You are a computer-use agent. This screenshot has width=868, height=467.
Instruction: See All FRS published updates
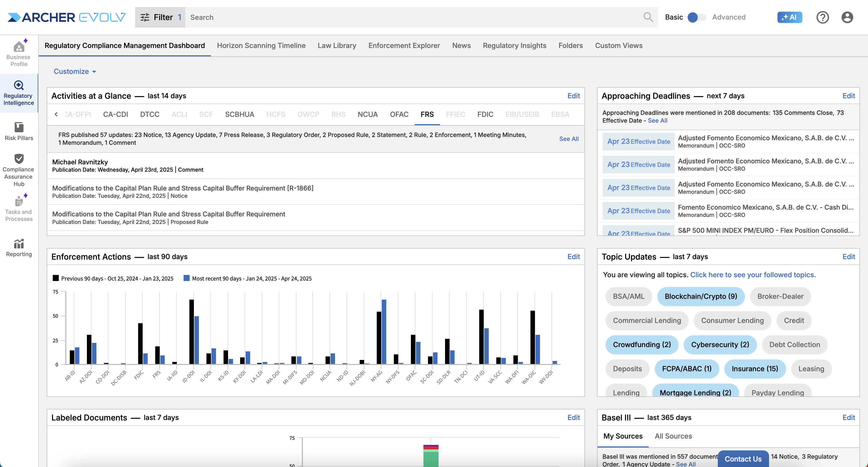pyautogui.click(x=568, y=138)
